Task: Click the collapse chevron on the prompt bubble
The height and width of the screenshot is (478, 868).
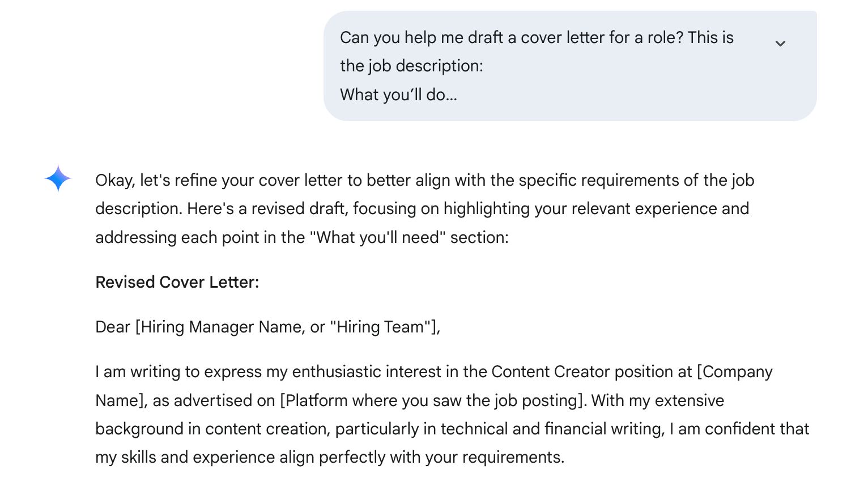Action: (780, 44)
